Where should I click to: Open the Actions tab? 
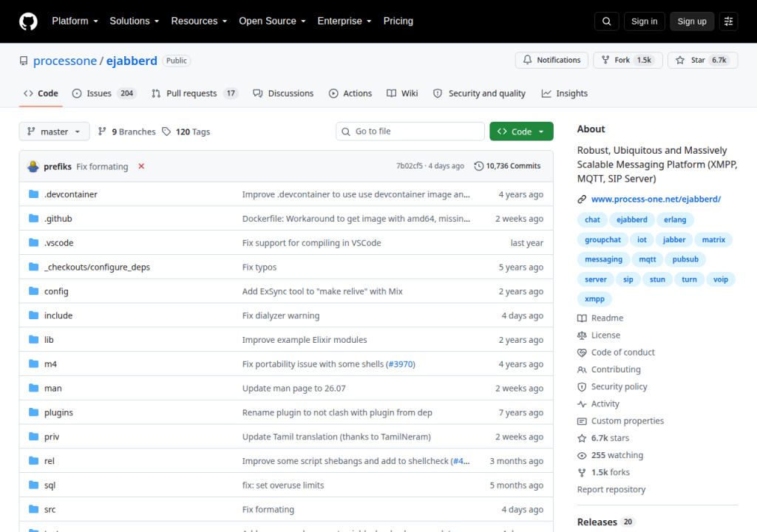tap(350, 93)
